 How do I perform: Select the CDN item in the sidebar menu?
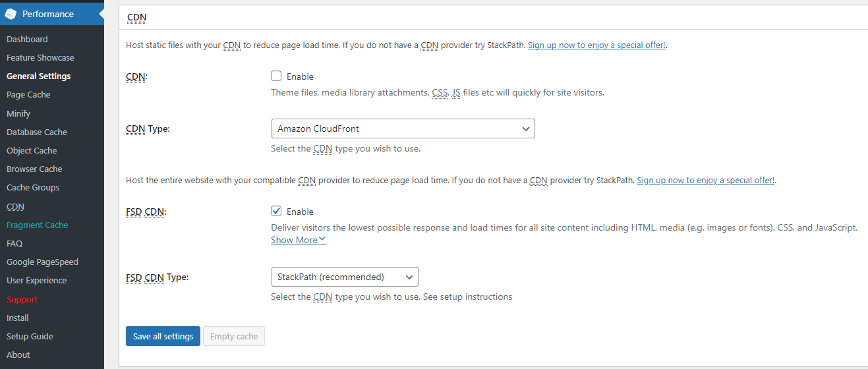click(x=15, y=206)
